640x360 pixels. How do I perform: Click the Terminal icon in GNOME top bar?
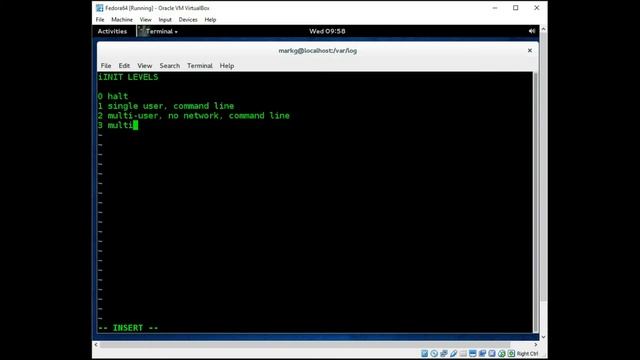[142, 31]
